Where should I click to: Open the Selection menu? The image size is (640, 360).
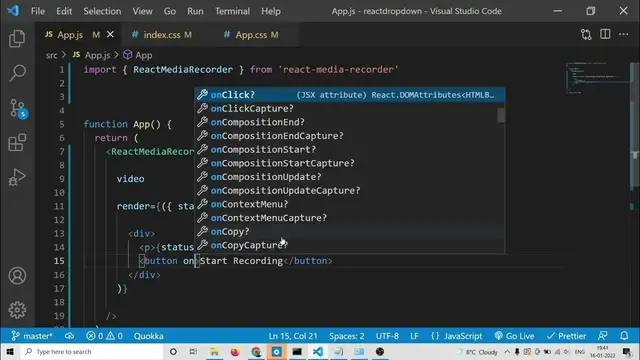tap(102, 11)
